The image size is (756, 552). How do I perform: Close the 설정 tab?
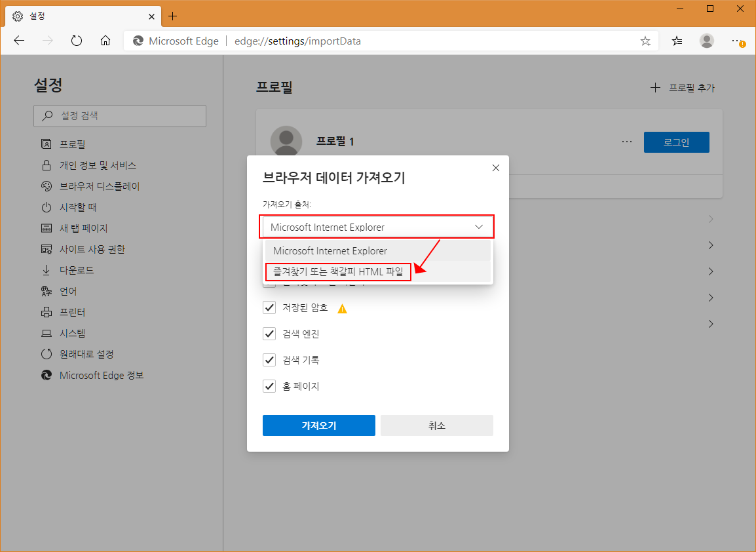(x=151, y=16)
